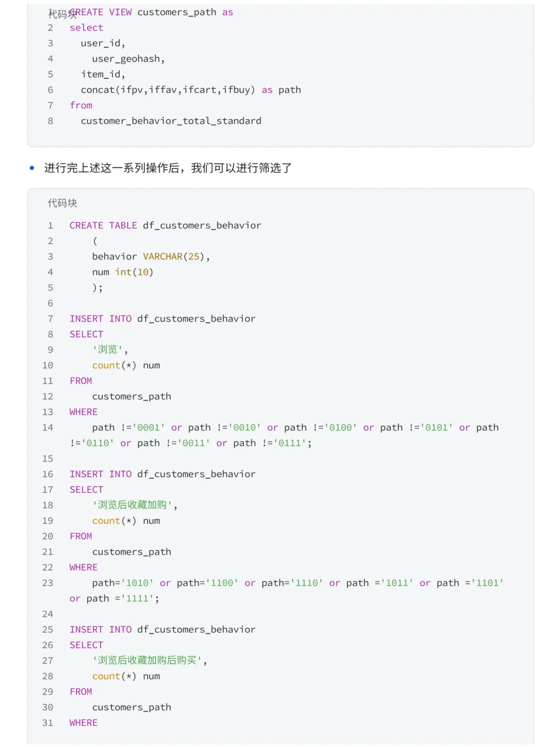Click the '浏览' string on line 9

(x=108, y=350)
